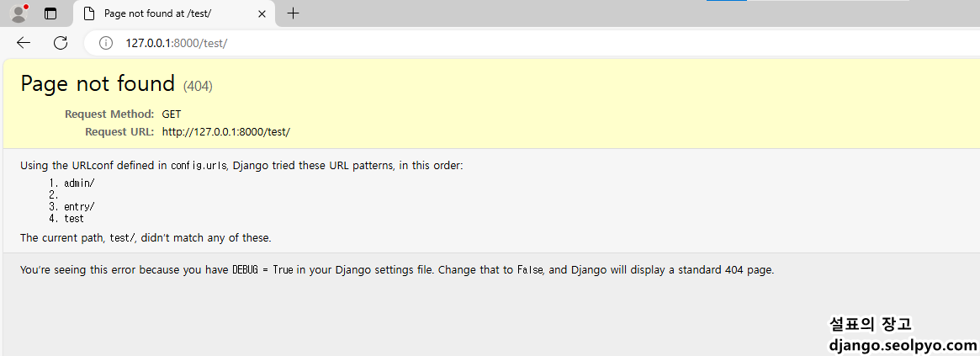
Task: Click the Request URL value http://127.0.0.1:8000/test/
Action: [x=226, y=132]
